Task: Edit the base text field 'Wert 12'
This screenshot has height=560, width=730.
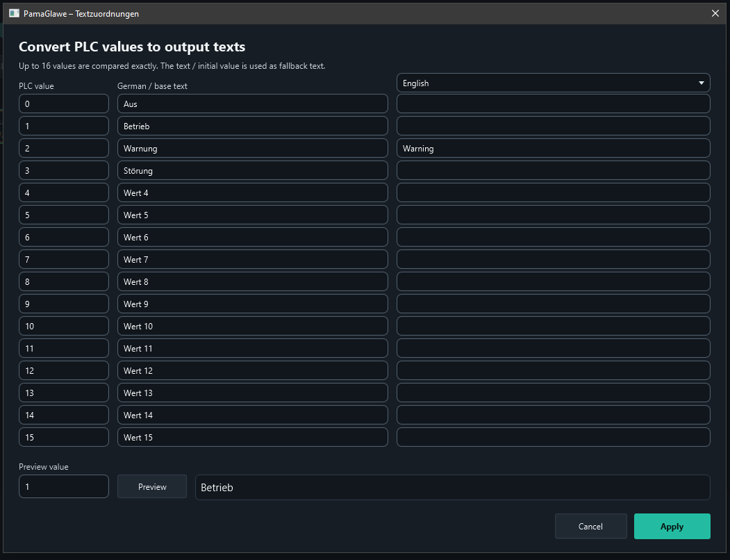Action: pos(252,370)
